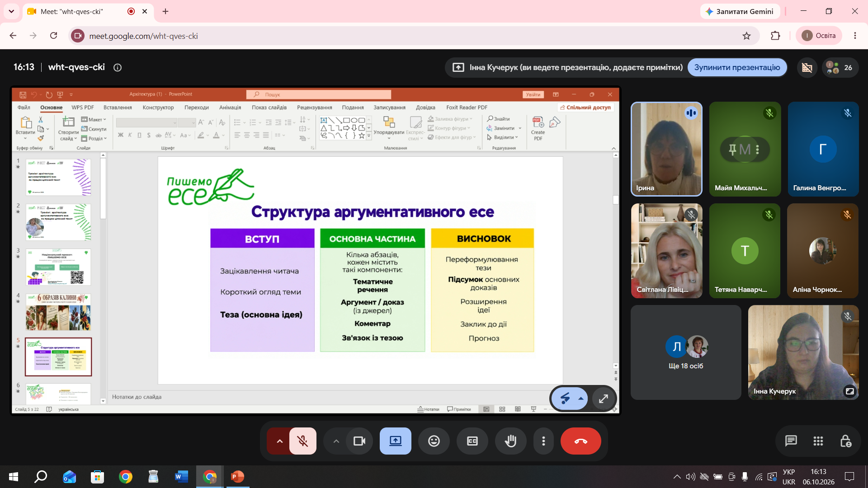Image resolution: width=868 pixels, height=488 pixels.
Task: Open the meeting activities grid icon
Action: click(x=818, y=441)
